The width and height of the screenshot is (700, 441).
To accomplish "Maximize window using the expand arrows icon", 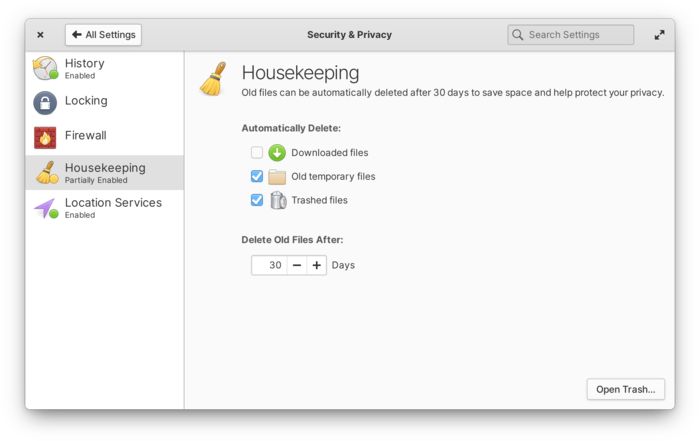I will [659, 35].
